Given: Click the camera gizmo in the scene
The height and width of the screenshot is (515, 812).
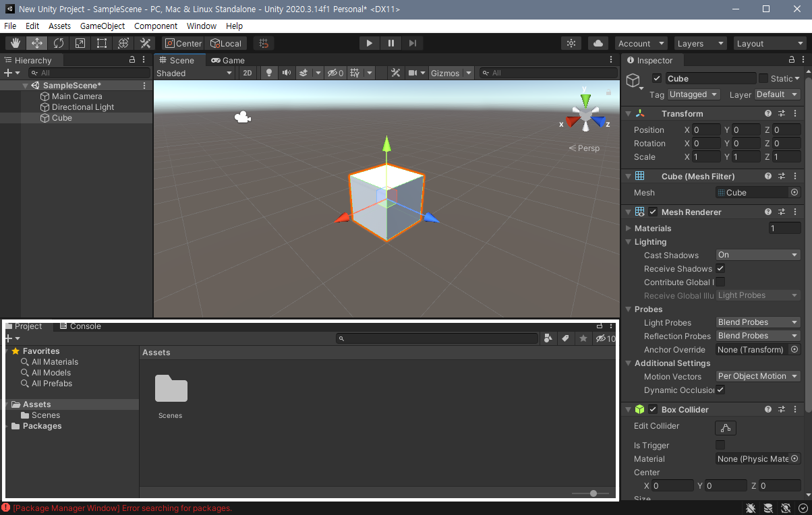Looking at the screenshot, I should pos(242,118).
